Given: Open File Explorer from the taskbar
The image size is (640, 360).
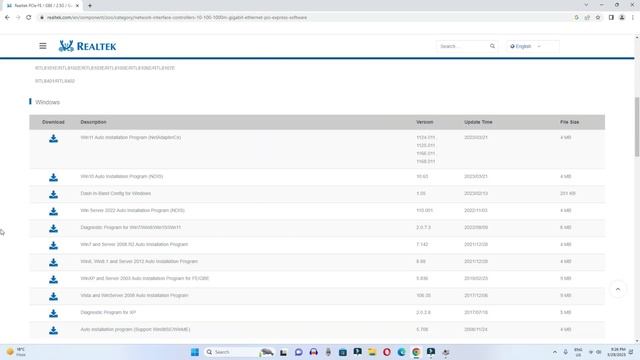Looking at the screenshot, I should pyautogui.click(x=372, y=352).
